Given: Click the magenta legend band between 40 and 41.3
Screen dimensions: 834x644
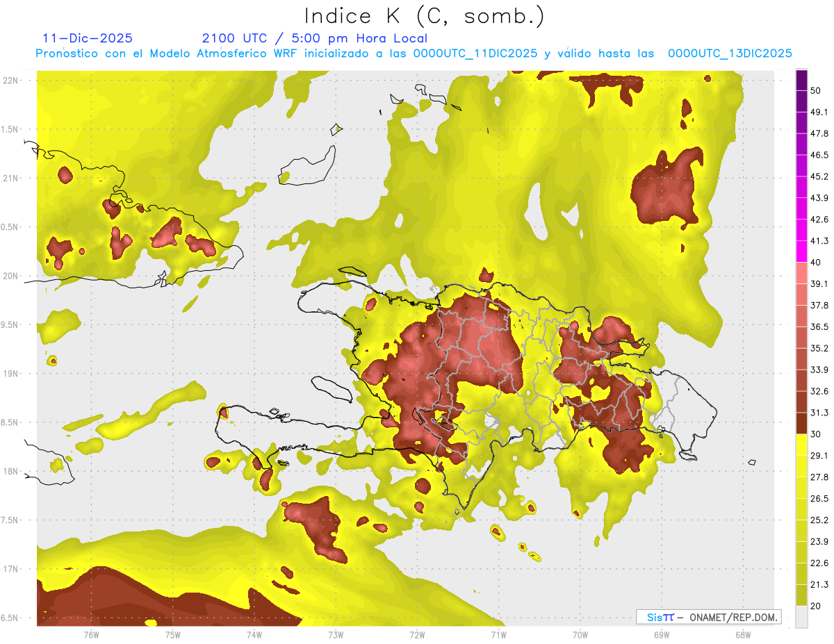Looking at the screenshot, I should coord(801,252).
